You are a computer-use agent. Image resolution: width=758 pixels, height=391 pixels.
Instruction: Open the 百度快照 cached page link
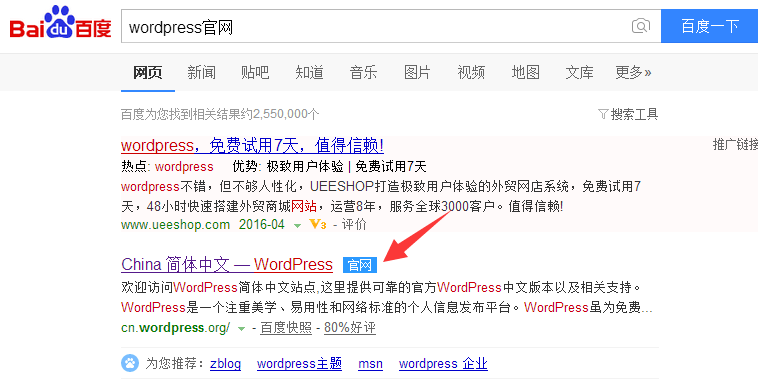click(286, 328)
